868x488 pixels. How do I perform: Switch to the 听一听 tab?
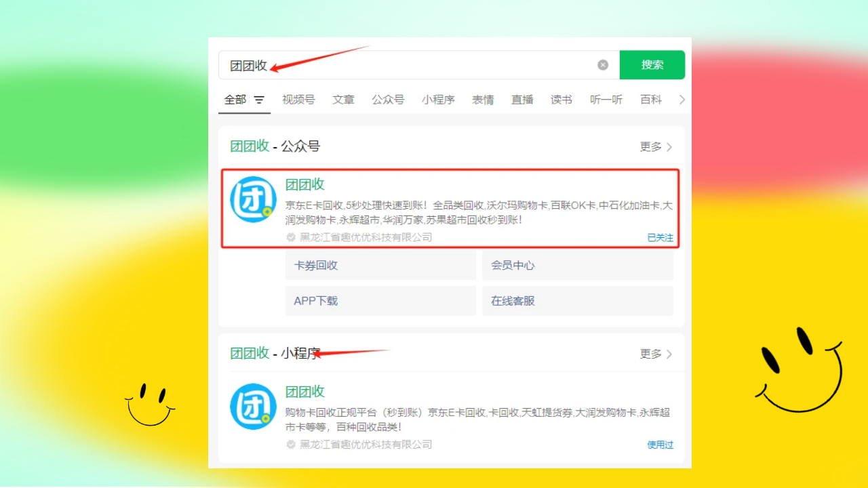pyautogui.click(x=606, y=100)
